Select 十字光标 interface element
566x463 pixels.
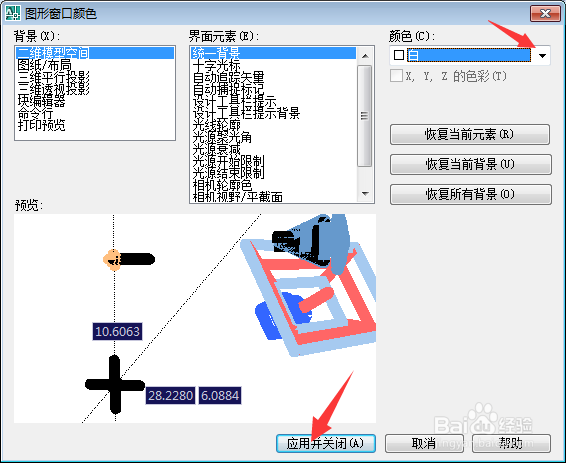coord(216,65)
